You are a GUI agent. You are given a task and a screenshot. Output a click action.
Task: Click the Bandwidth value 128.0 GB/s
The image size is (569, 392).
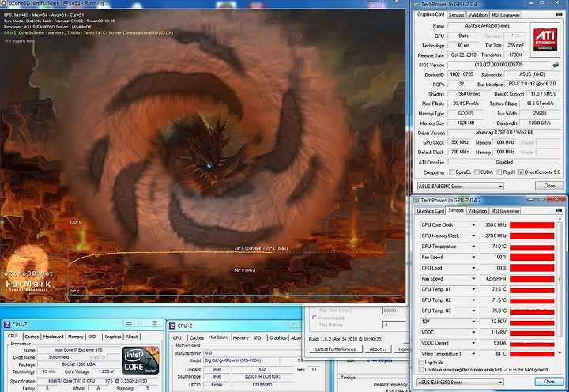coord(540,122)
